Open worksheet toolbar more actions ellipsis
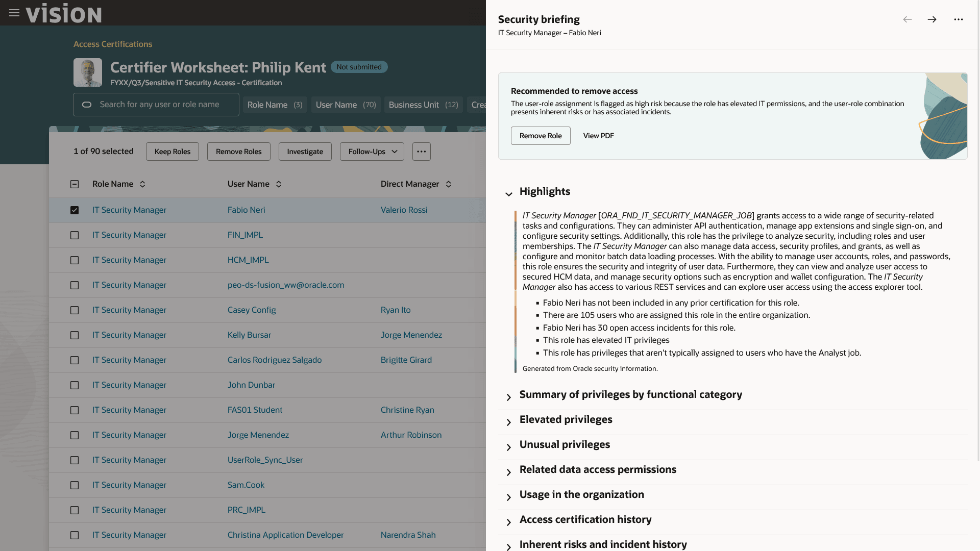Image resolution: width=980 pixels, height=551 pixels. point(421,152)
